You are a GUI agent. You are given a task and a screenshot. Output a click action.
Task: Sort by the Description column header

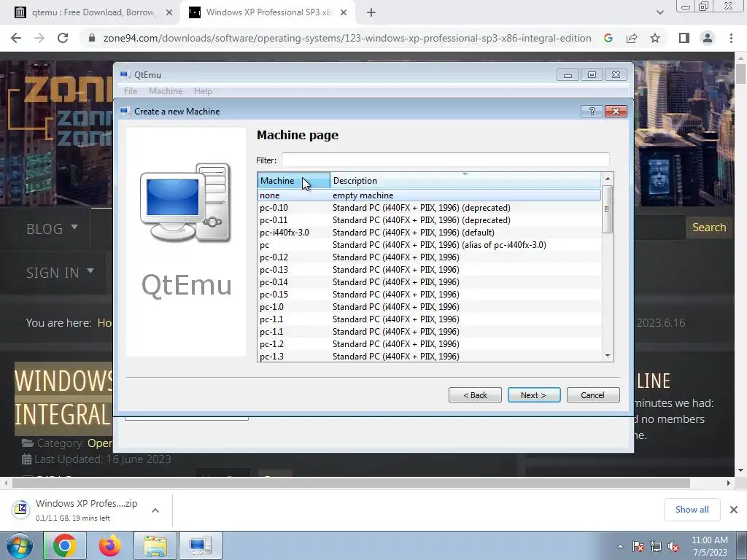pyautogui.click(x=465, y=181)
